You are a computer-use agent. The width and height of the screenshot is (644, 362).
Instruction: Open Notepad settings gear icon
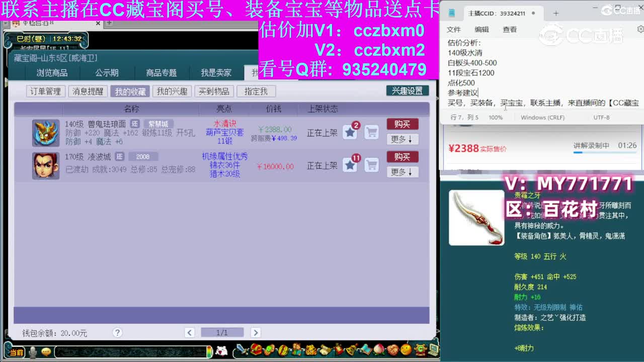(x=640, y=30)
